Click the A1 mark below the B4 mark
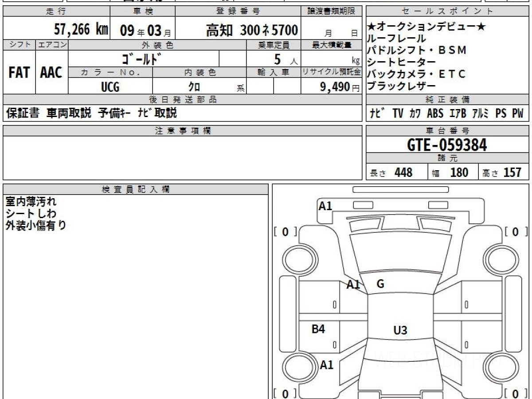Screen dimensions: 532x399 point(327,365)
